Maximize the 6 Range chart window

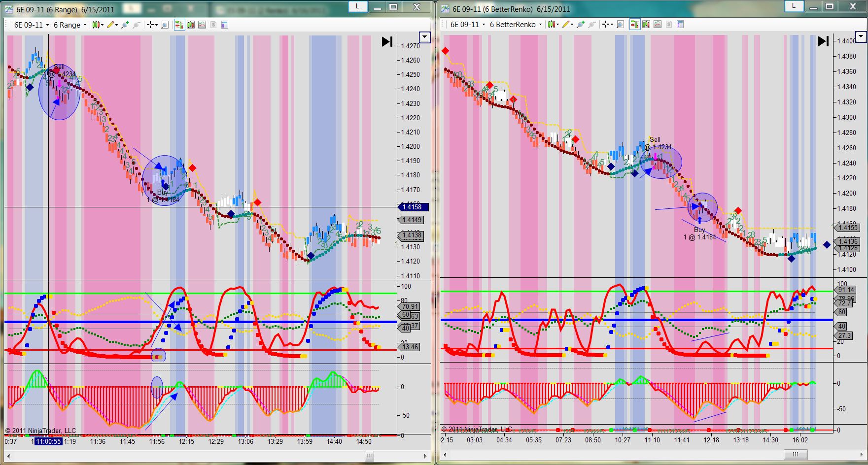coord(393,6)
